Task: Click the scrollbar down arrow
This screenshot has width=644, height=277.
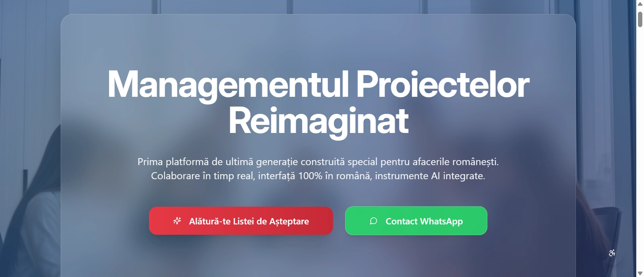Action: [640, 273]
